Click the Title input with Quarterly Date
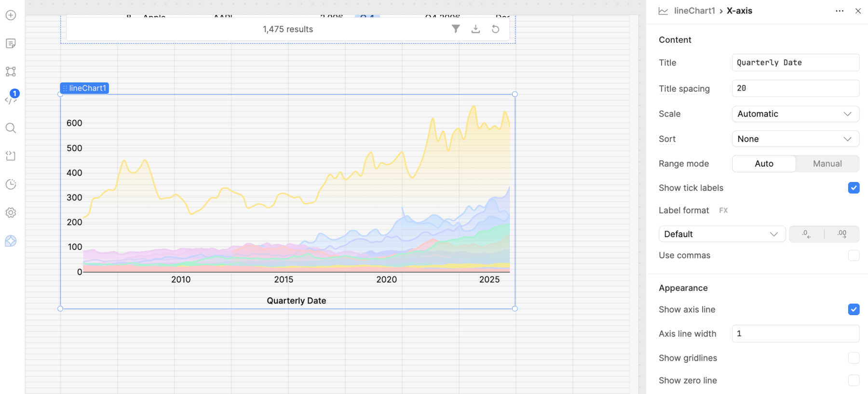This screenshot has height=394, width=868. click(796, 63)
